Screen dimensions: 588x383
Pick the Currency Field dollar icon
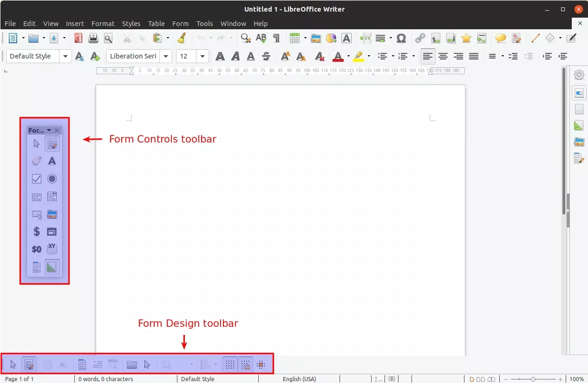(x=37, y=231)
